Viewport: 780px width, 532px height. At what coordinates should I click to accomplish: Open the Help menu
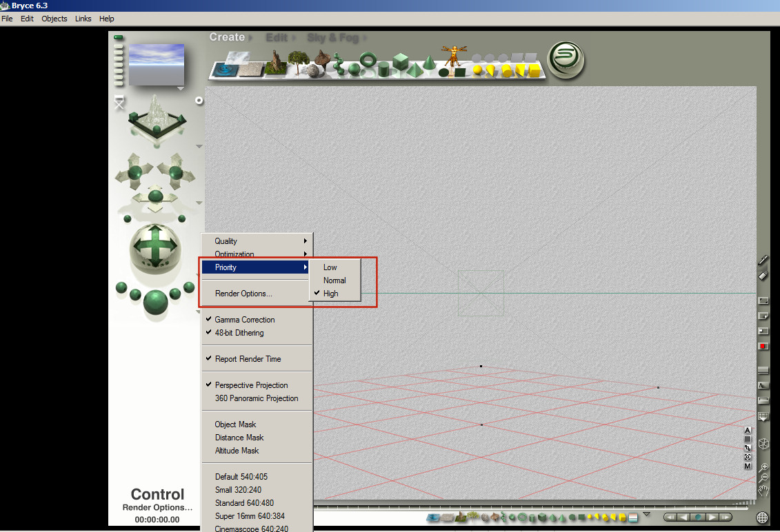[x=106, y=19]
